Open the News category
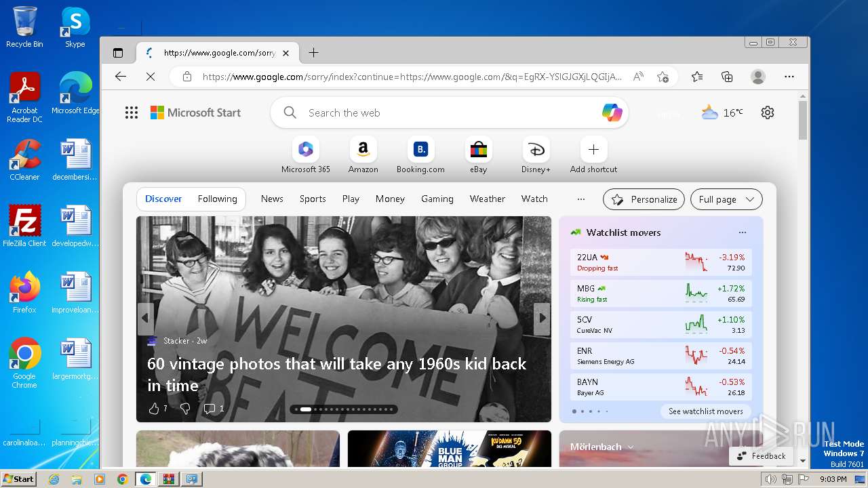Image resolution: width=868 pixels, height=488 pixels. pos(272,199)
